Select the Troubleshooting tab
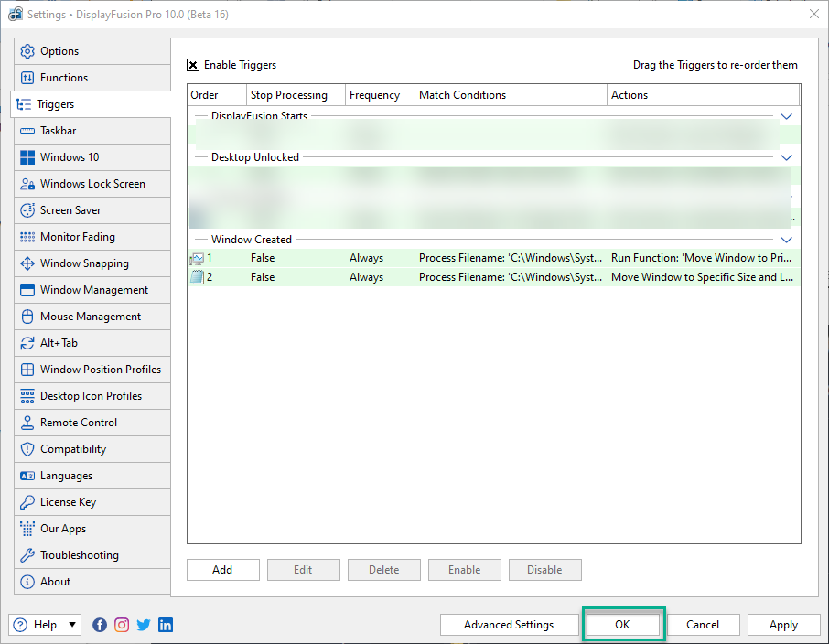This screenshot has width=829, height=644. 92,555
